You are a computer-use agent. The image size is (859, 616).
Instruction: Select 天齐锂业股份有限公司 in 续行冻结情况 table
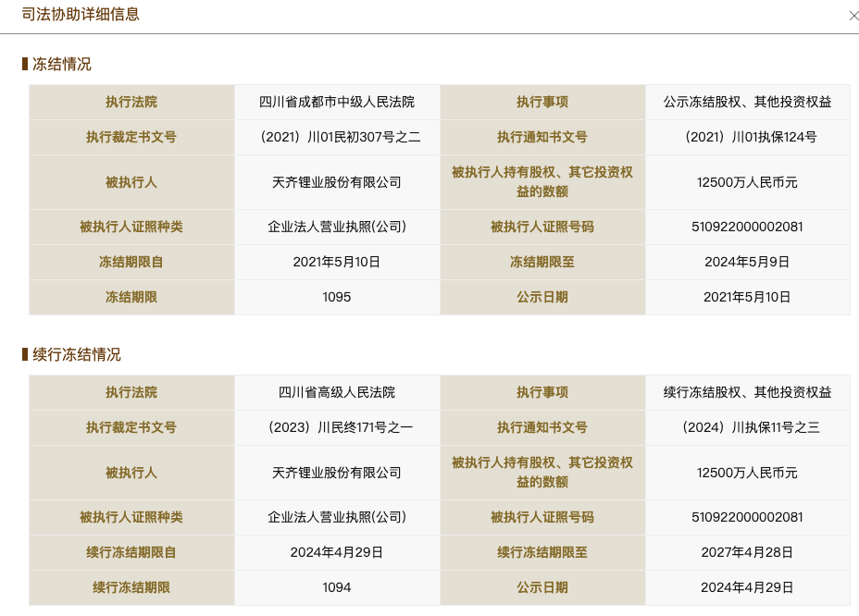pos(336,473)
